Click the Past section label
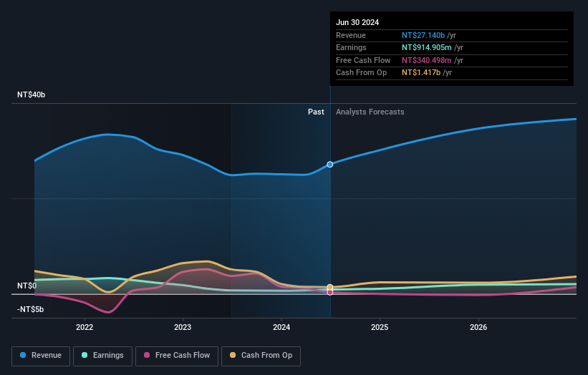 (316, 112)
